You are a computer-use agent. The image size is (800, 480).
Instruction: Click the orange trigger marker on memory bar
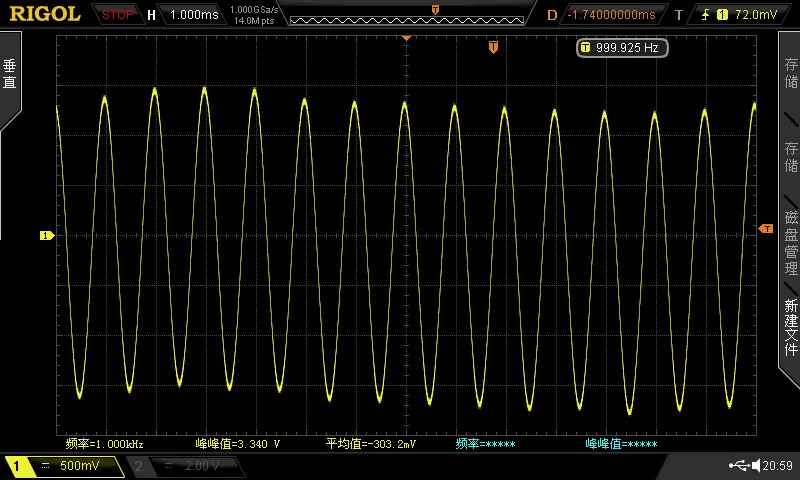435,9
